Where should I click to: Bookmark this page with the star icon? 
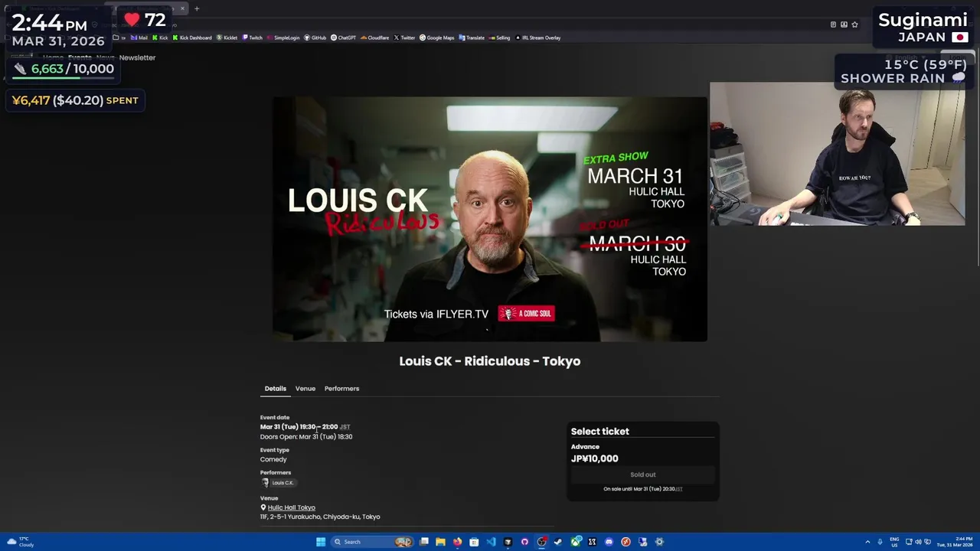[854, 24]
